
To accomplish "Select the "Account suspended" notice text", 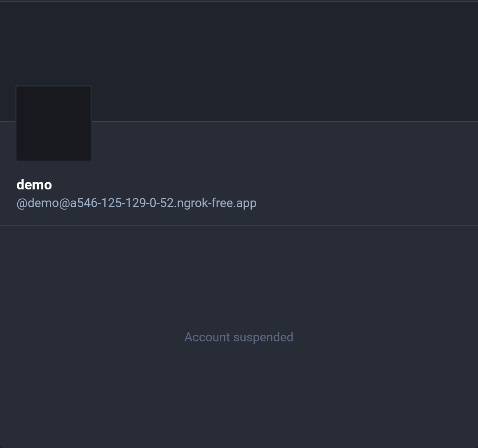I will (x=239, y=337).
